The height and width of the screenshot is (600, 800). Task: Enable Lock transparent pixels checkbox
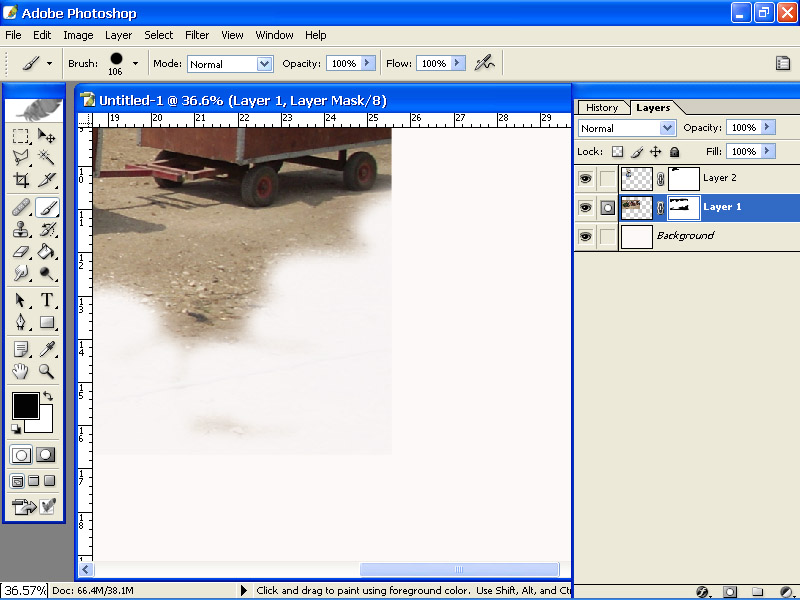tap(617, 152)
